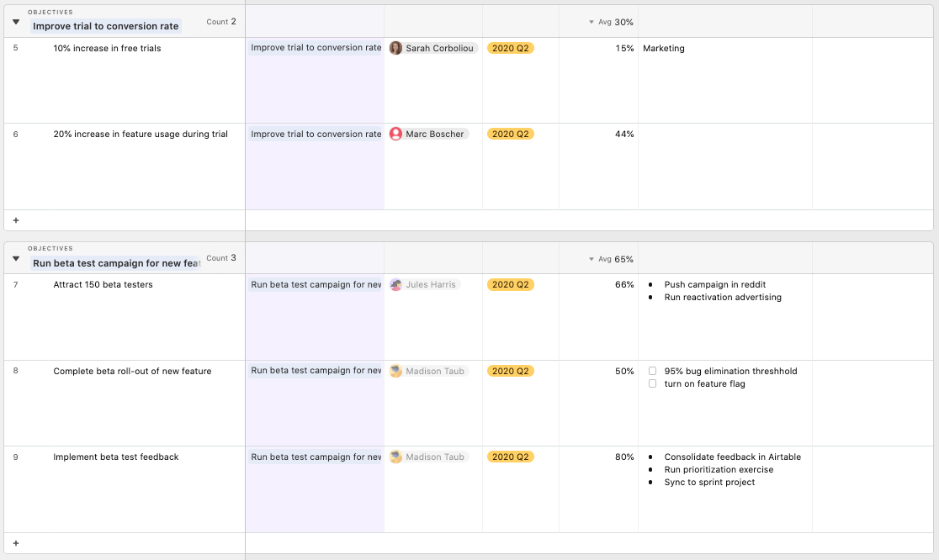Screen dimensions: 939x560
Task: Open linked Run beta test objective in row 9
Action: (x=316, y=457)
